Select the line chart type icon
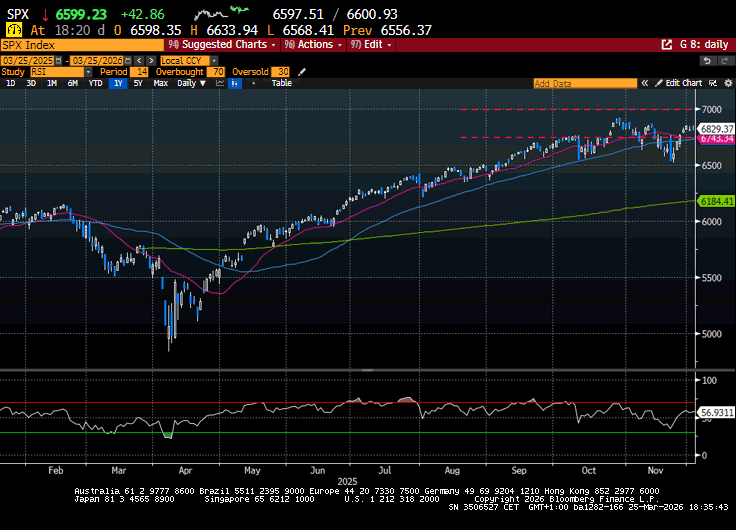736x530 pixels. (219, 83)
